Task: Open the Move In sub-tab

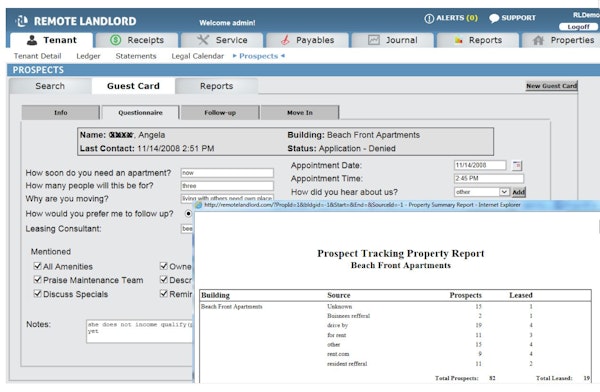Action: point(300,113)
